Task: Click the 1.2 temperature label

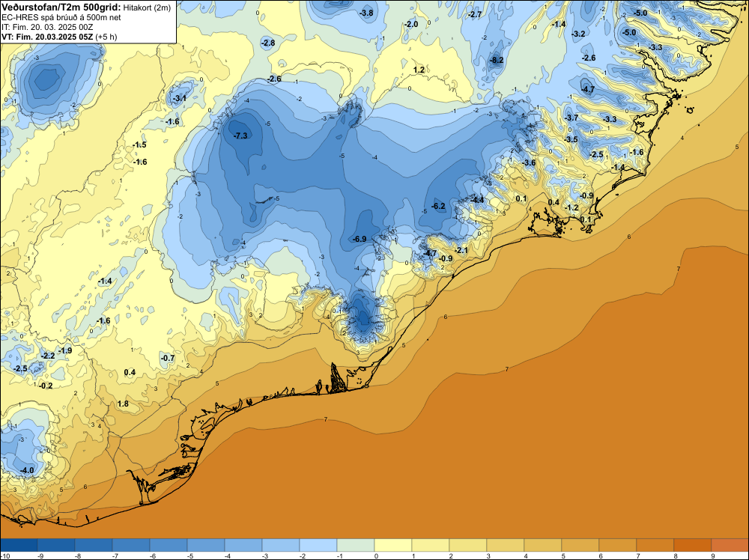Action: 419,70
